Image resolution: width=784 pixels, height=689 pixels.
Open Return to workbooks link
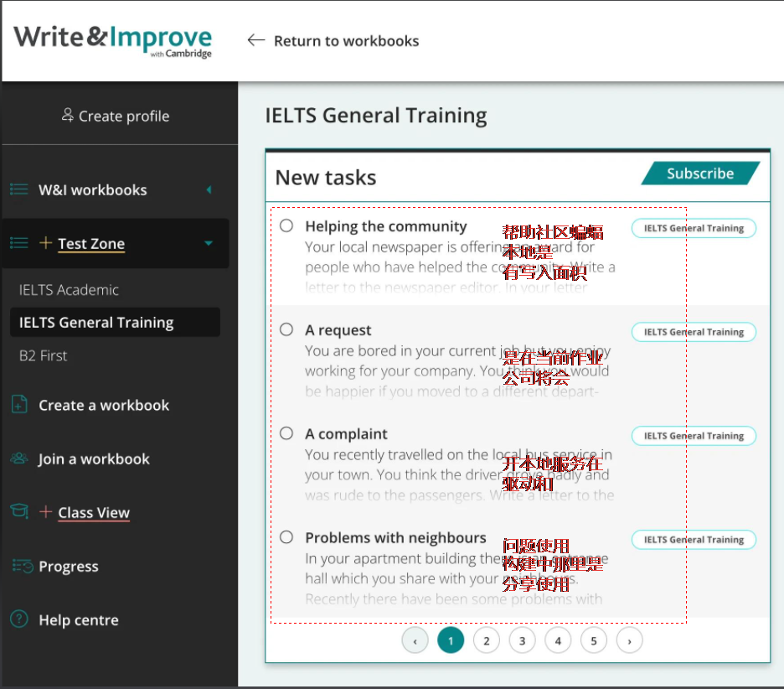click(x=346, y=41)
